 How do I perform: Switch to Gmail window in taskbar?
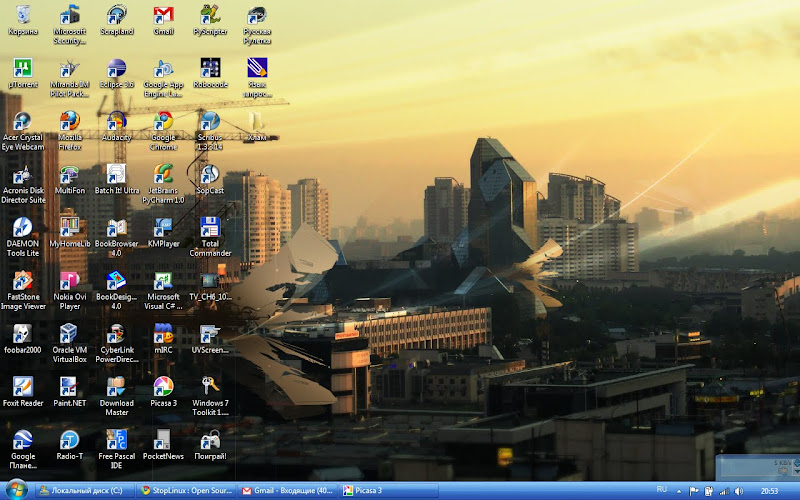click(x=288, y=491)
